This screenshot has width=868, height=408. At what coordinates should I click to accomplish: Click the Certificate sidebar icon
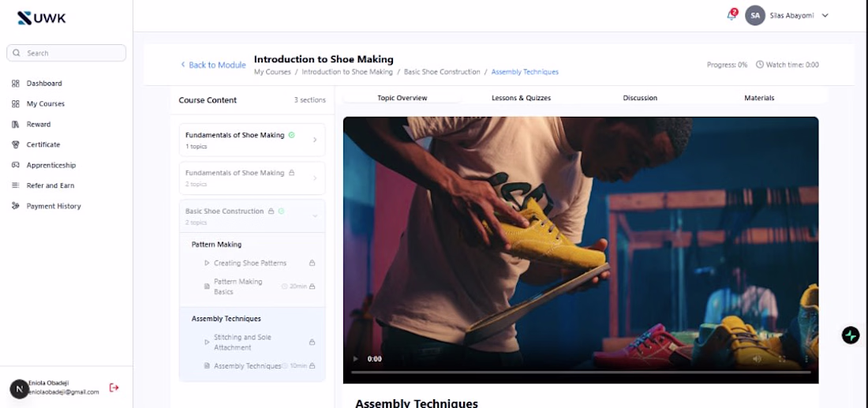pyautogui.click(x=16, y=144)
